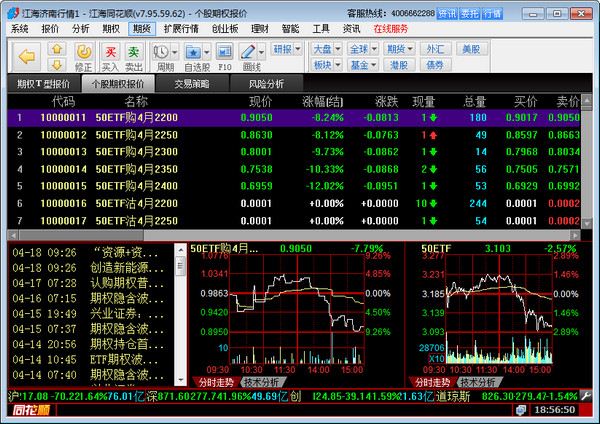This screenshot has width=600, height=424.
Task: Switch left chart to 技术分析 view
Action: pyautogui.click(x=262, y=383)
